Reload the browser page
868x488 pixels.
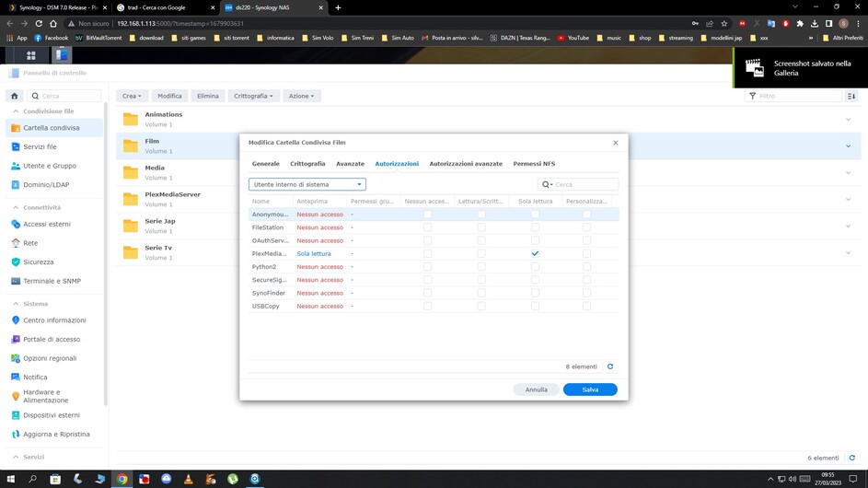pos(39,23)
